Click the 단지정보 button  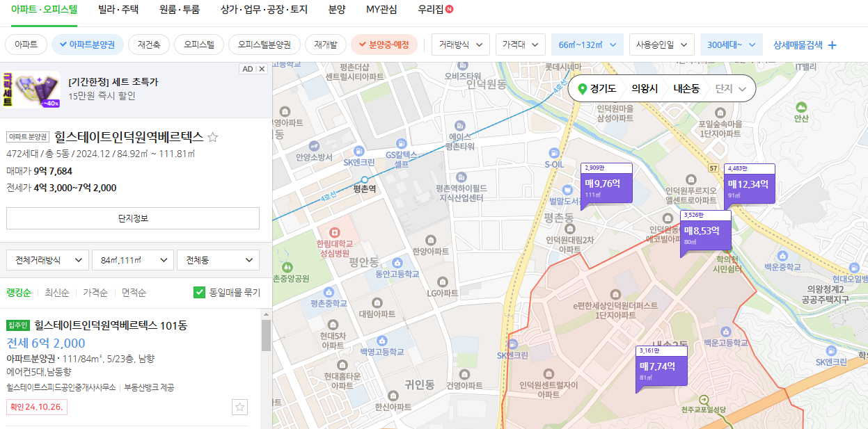[133, 218]
